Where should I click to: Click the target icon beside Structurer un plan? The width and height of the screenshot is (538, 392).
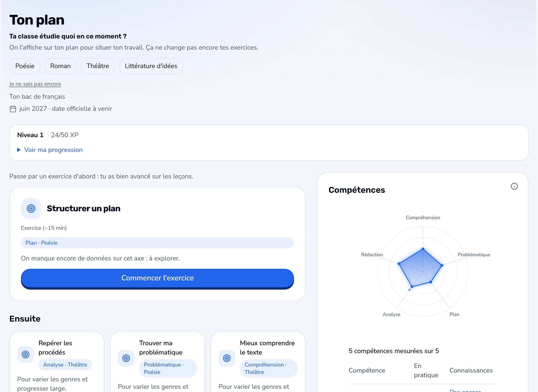[31, 208]
